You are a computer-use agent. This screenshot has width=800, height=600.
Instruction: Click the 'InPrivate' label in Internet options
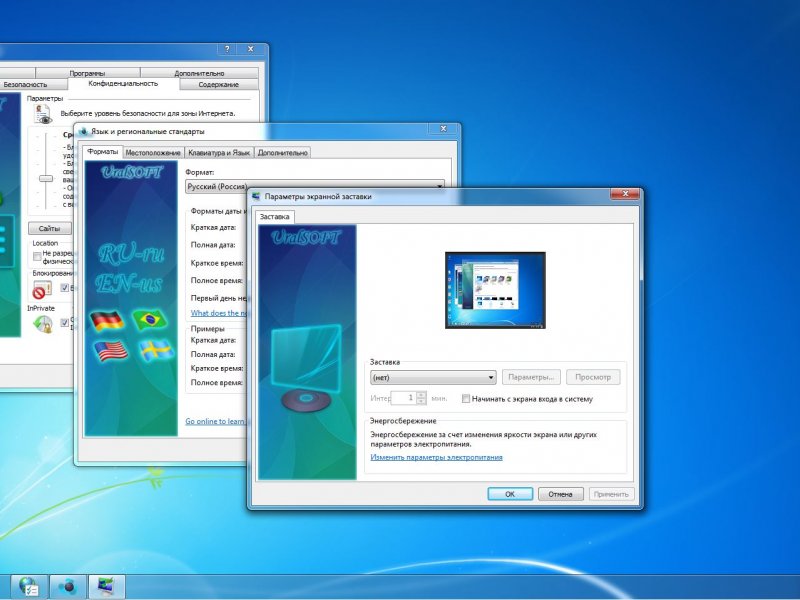41,308
